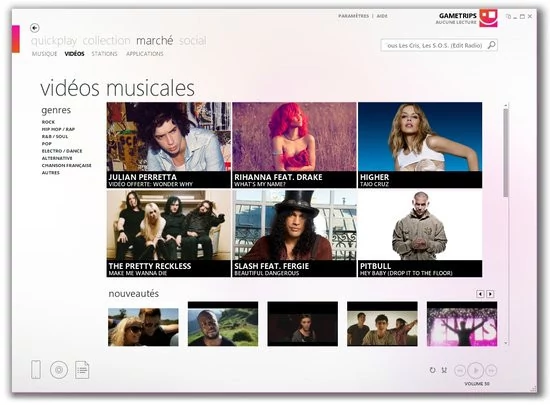
Task: Open the phone device icon
Action: (36, 370)
